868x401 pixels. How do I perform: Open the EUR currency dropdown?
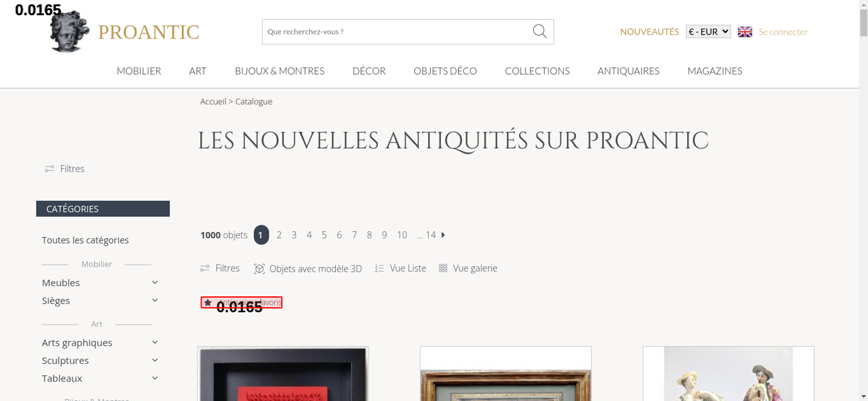click(x=708, y=32)
